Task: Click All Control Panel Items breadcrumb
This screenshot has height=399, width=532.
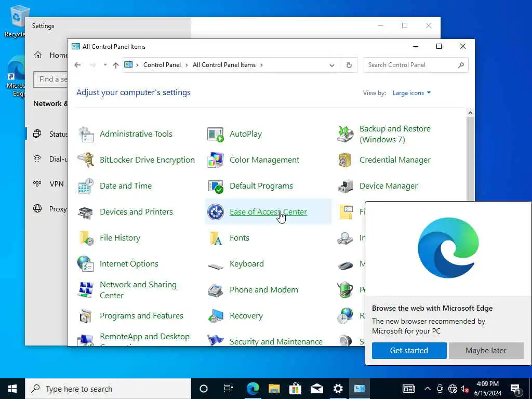Action: point(224,65)
